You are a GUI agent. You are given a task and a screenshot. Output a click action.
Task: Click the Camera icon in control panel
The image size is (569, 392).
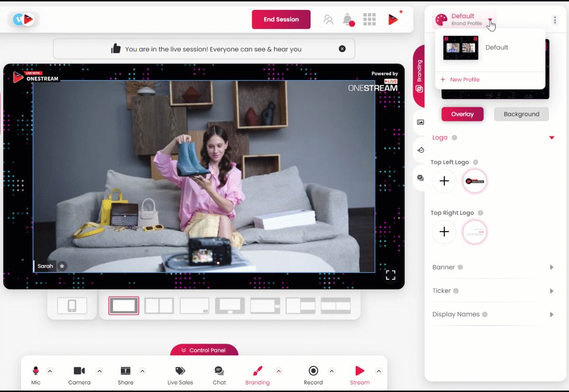pos(79,371)
